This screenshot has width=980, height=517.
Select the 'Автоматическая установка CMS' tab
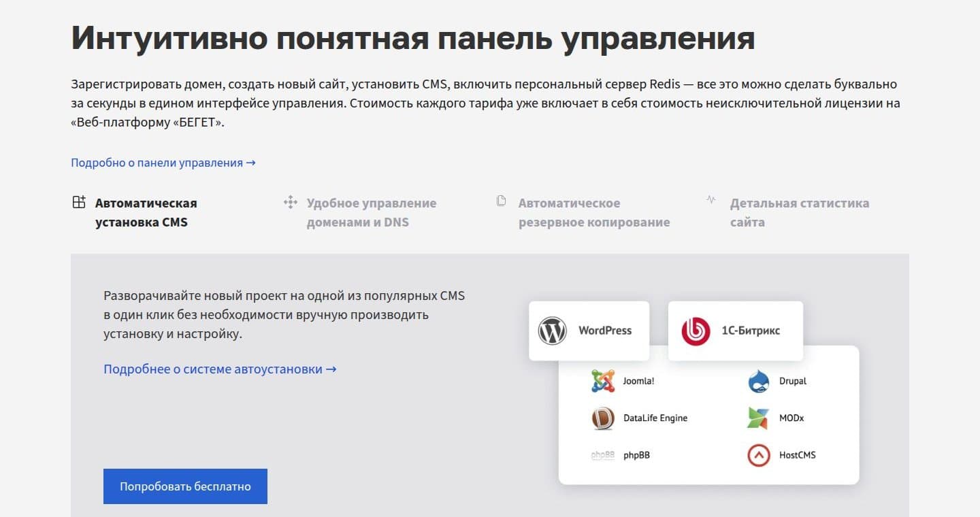coord(135,212)
